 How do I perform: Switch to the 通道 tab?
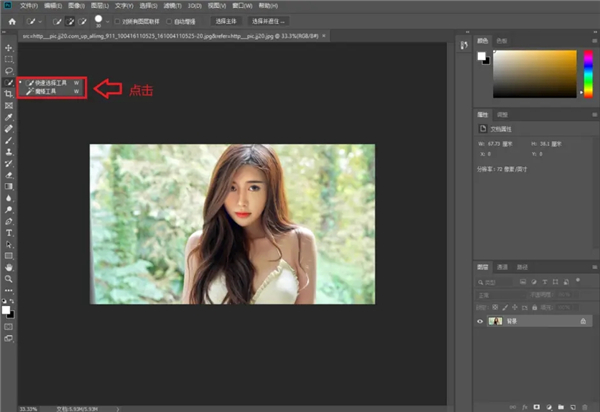502,267
